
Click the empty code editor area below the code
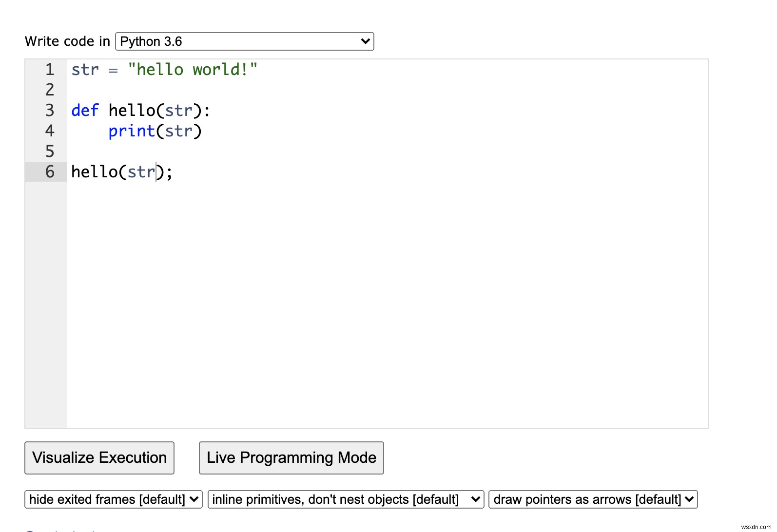(388, 304)
